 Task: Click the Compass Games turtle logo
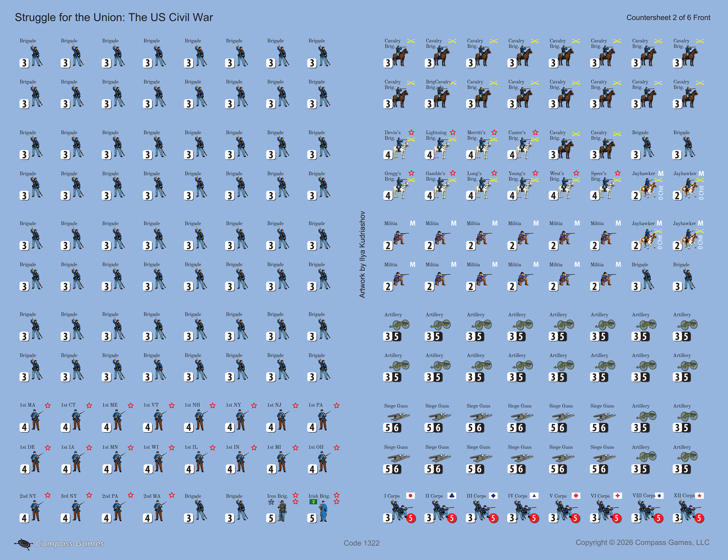coord(23,544)
